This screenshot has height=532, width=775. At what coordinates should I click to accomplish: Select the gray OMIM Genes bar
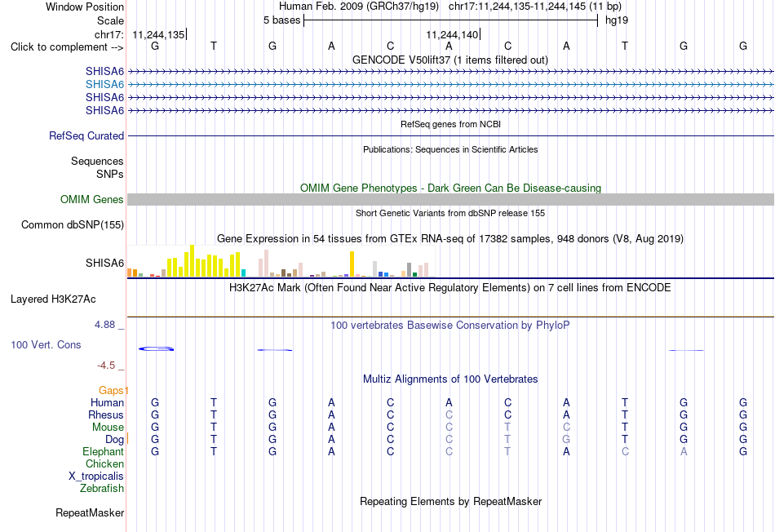click(x=451, y=199)
